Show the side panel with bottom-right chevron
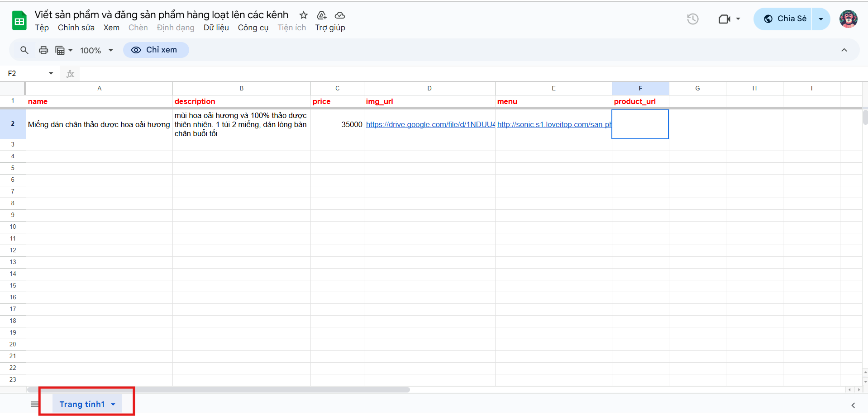868x416 pixels. (x=853, y=405)
